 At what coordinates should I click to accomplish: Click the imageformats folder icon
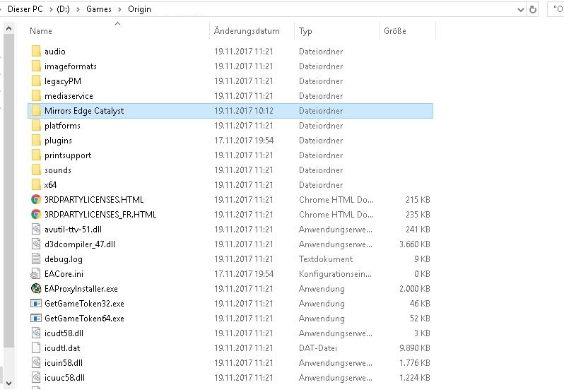36,66
